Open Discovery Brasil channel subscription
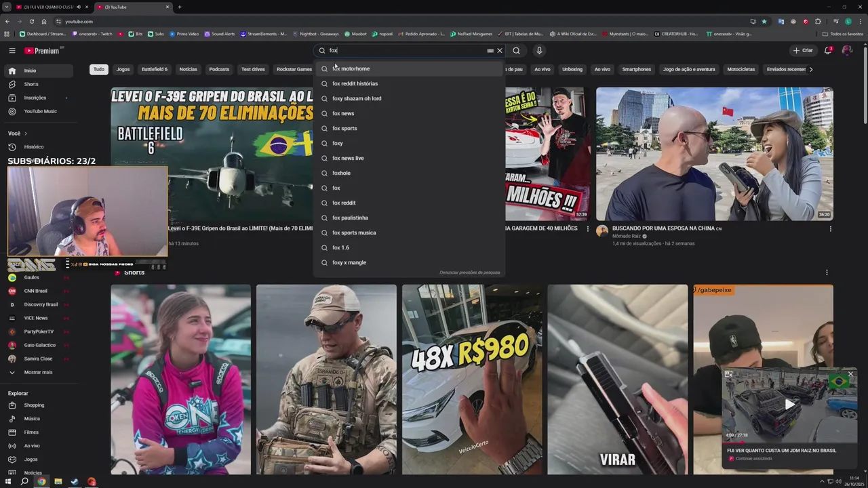 point(38,304)
